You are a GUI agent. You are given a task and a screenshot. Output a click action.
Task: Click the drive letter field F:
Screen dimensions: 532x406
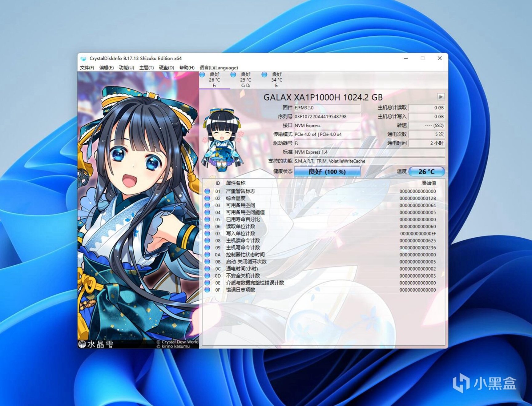(327, 143)
